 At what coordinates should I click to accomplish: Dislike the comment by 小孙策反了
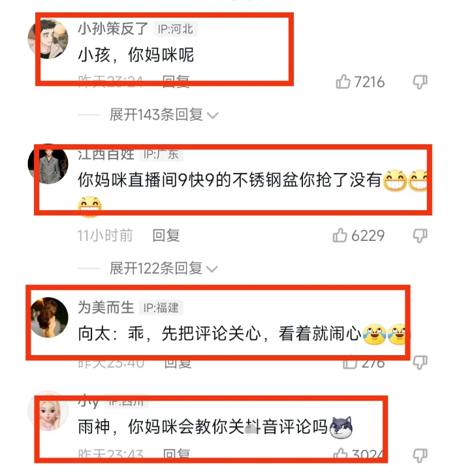pos(420,82)
